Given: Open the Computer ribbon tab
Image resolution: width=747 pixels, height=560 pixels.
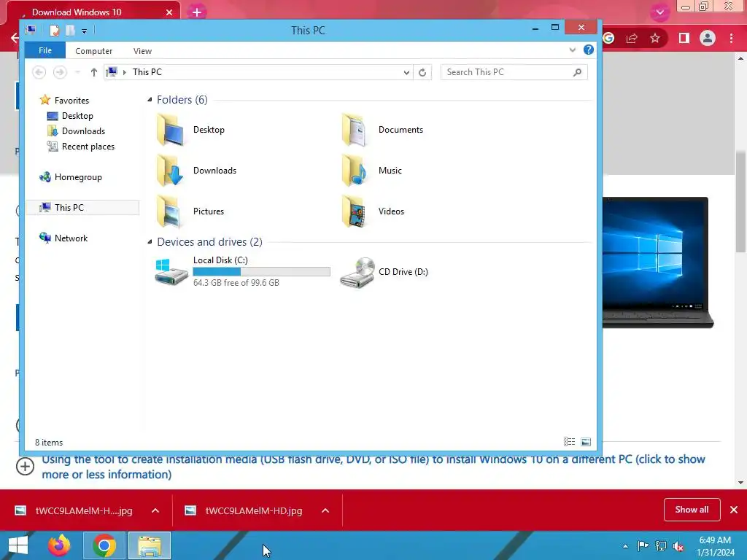Looking at the screenshot, I should (94, 51).
